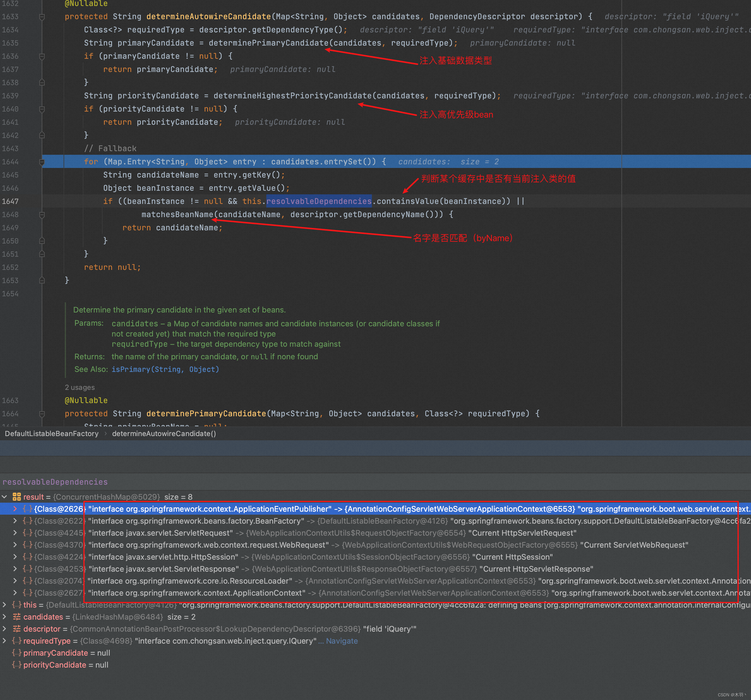The image size is (751, 700).
Task: Toggle fold marker on line 1640
Action: [x=42, y=109]
